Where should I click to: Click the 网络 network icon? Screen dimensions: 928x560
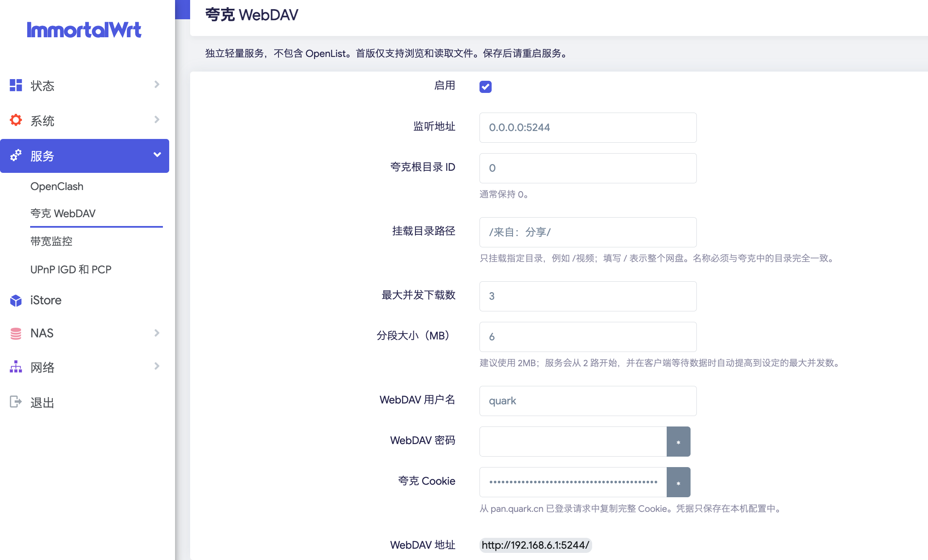pyautogui.click(x=16, y=367)
